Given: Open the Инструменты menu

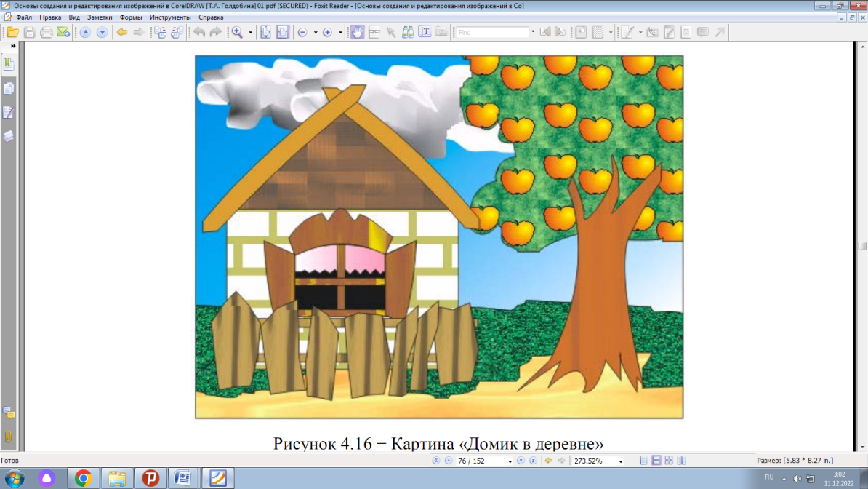Looking at the screenshot, I should click(170, 17).
